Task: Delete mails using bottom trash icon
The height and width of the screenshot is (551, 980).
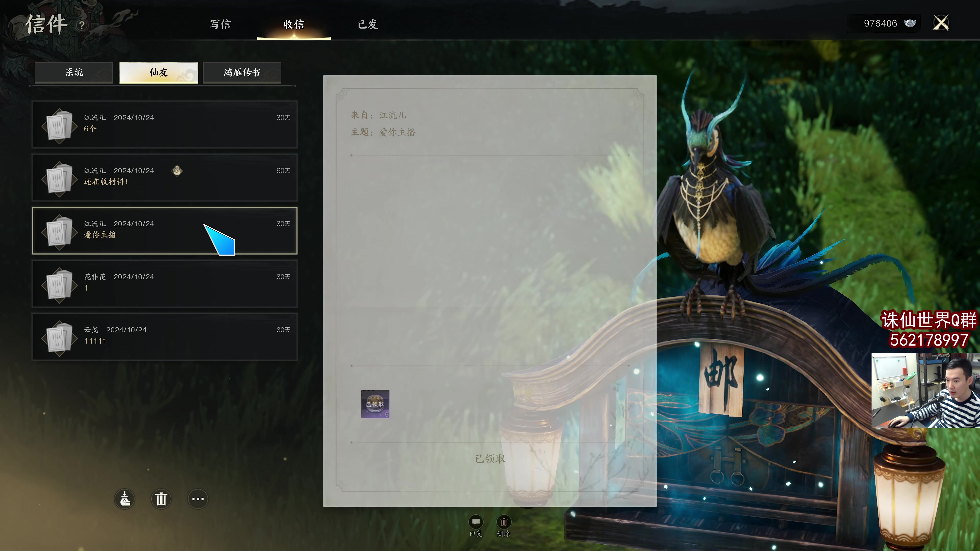Action: (161, 498)
